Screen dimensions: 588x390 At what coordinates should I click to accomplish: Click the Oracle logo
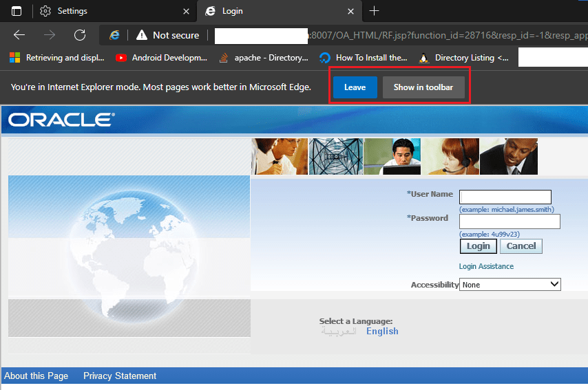tap(61, 120)
